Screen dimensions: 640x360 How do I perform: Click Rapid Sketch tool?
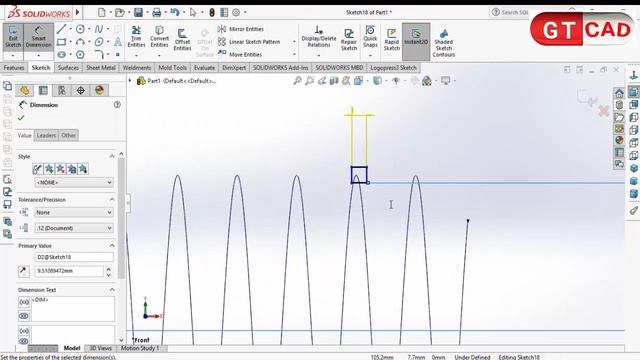click(391, 40)
